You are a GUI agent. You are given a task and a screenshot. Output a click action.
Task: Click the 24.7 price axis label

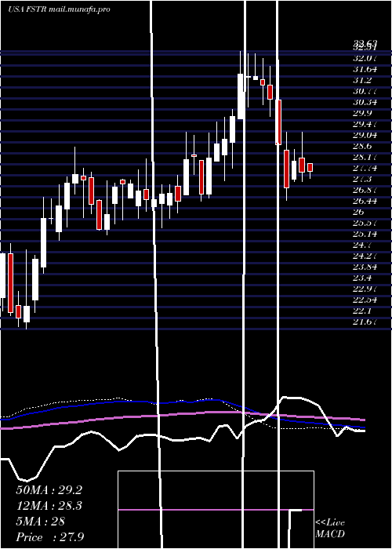click(x=362, y=245)
